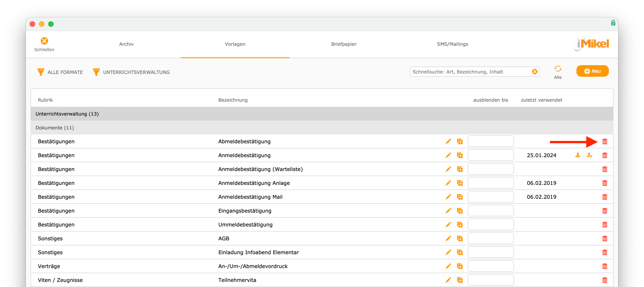Click the person-with-gear icon in the 25.01.2024 row
The width and height of the screenshot is (644, 287).
click(x=589, y=155)
